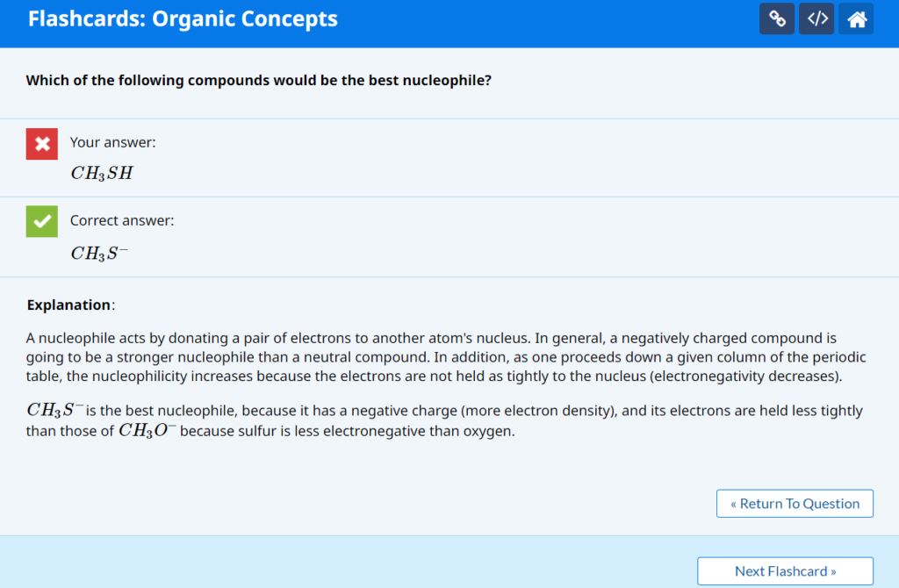Viewport: 899px width, 588px height.
Task: Click the CH3O− formula in the explanation
Action: click(x=147, y=431)
